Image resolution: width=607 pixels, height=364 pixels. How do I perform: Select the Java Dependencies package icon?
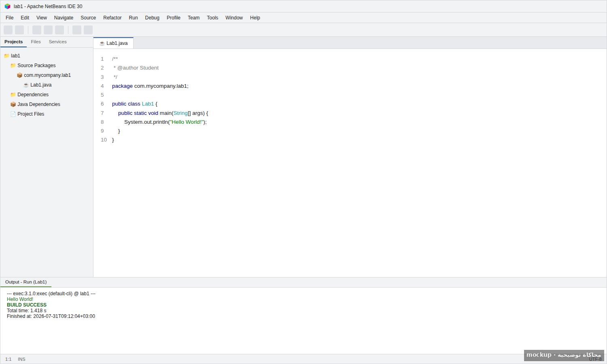tap(13, 104)
